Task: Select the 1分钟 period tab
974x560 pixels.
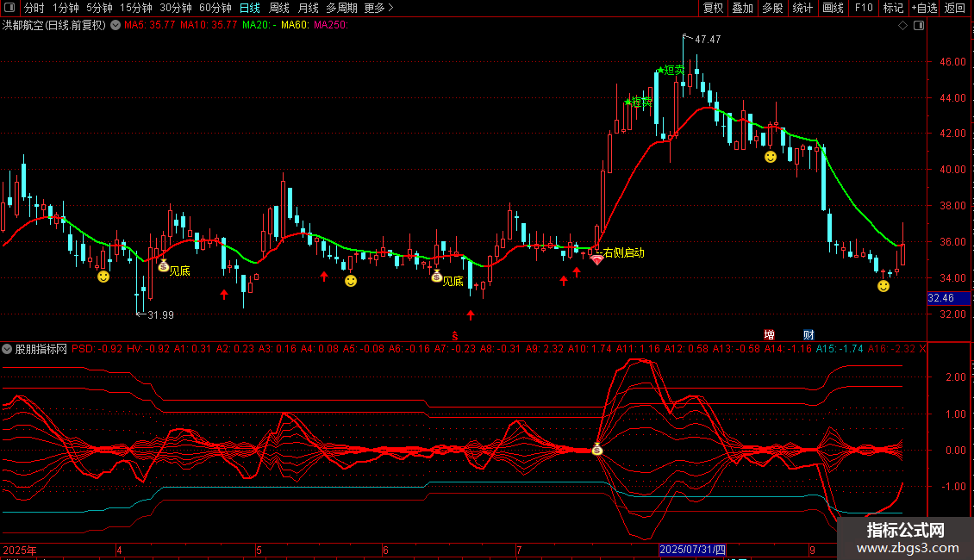Action: pos(66,8)
